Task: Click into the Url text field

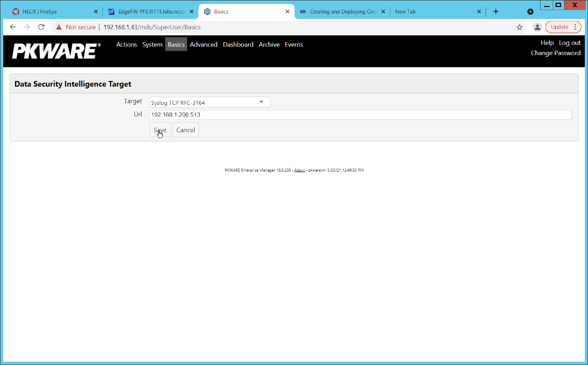Action: tap(360, 115)
